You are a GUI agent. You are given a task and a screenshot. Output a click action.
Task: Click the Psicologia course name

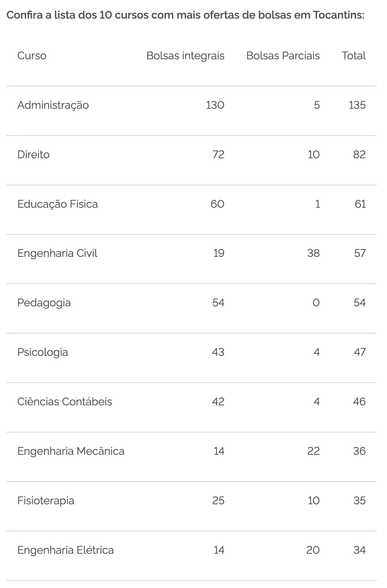(x=43, y=352)
